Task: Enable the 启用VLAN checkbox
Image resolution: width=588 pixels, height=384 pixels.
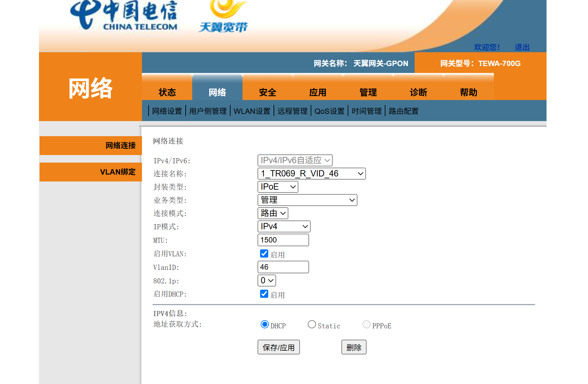Action: (x=264, y=253)
